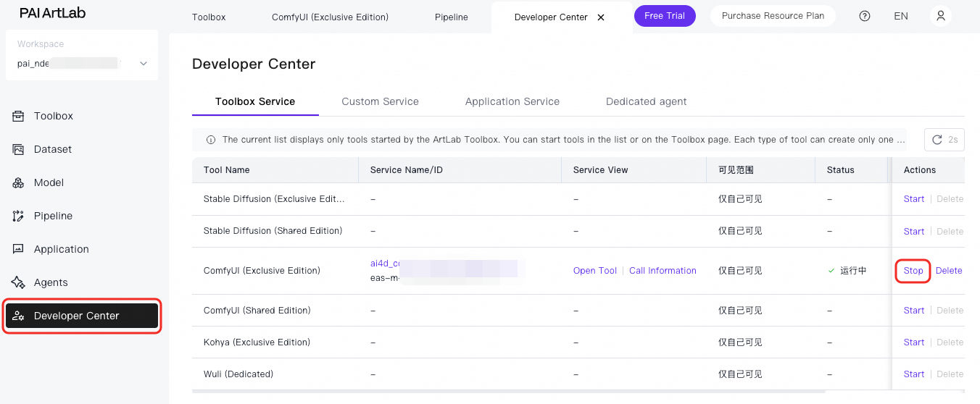Image resolution: width=980 pixels, height=404 pixels.
Task: Open the user profile avatar icon
Action: point(941,16)
